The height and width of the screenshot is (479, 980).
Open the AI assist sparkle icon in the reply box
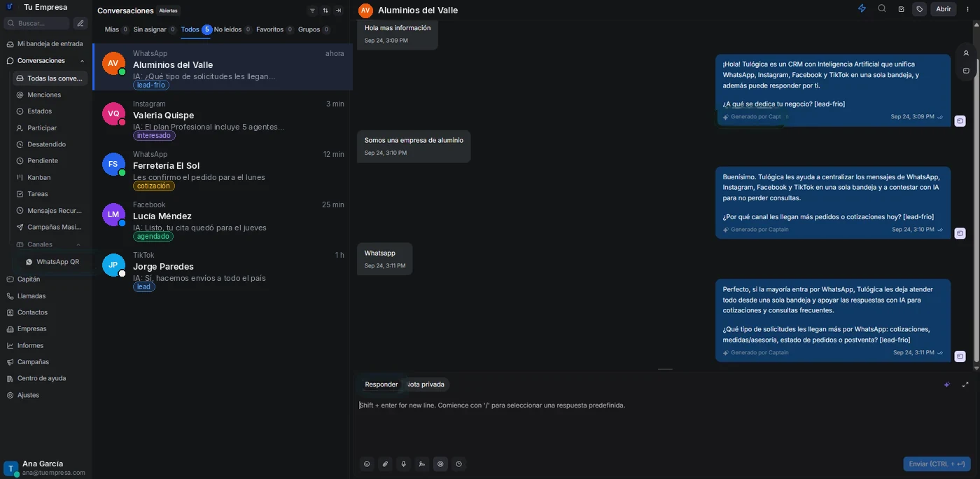tap(947, 384)
